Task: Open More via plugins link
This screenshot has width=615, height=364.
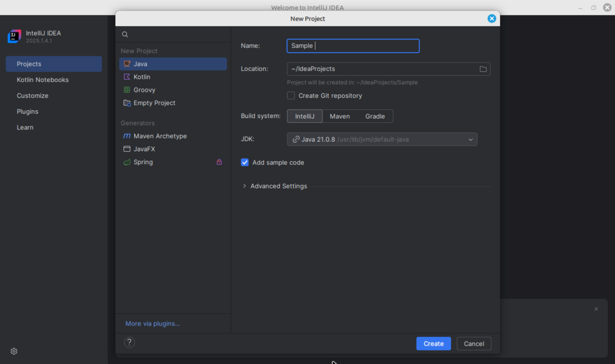Action: [153, 323]
